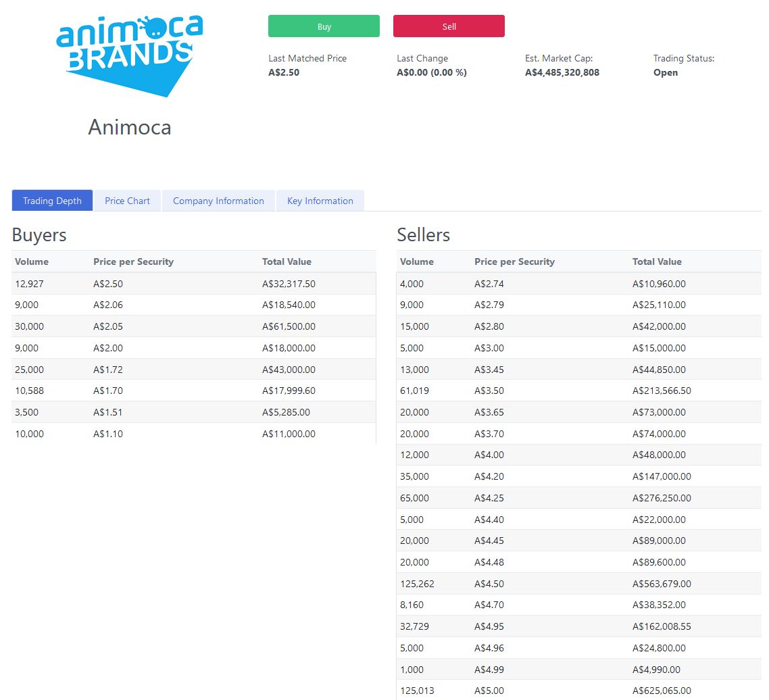Select seller total value A$89,600.00
Viewport: 769px width, 700px height.
[659, 562]
